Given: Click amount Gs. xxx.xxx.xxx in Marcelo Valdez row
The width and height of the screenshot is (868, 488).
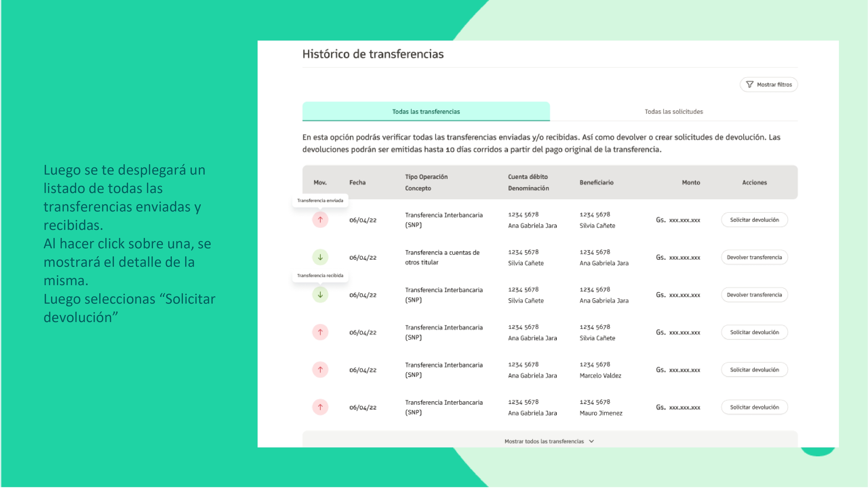Looking at the screenshot, I should pyautogui.click(x=678, y=370).
